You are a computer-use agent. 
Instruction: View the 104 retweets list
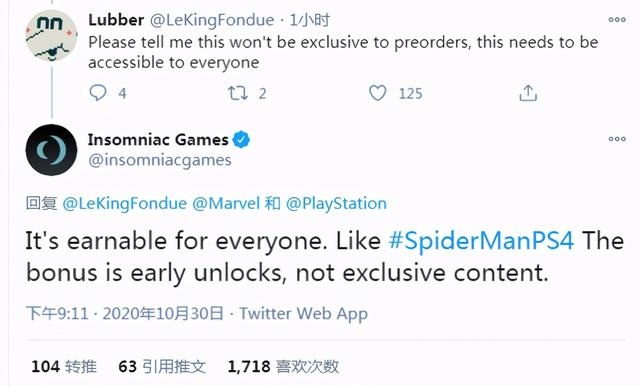(x=64, y=366)
